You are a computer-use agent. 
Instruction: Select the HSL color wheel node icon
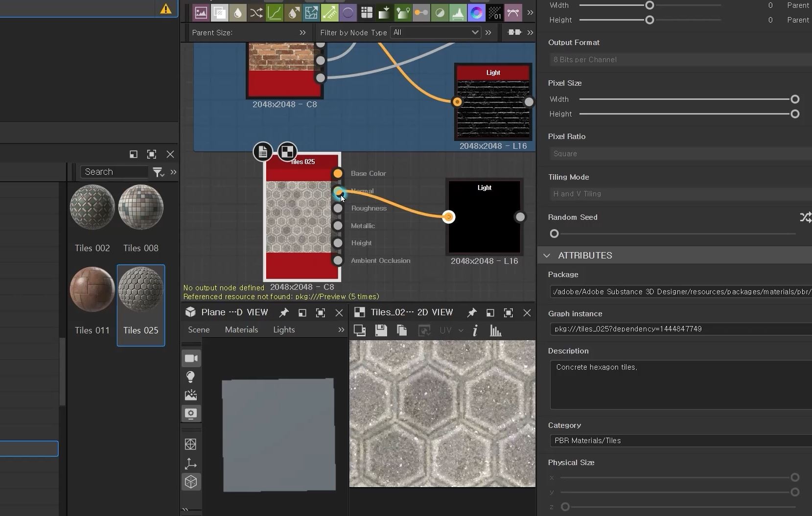pos(476,13)
